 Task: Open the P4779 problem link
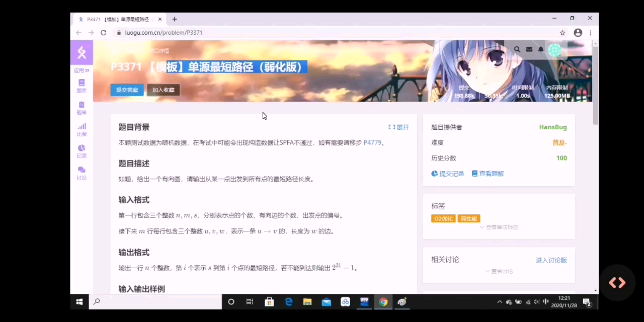click(x=372, y=143)
